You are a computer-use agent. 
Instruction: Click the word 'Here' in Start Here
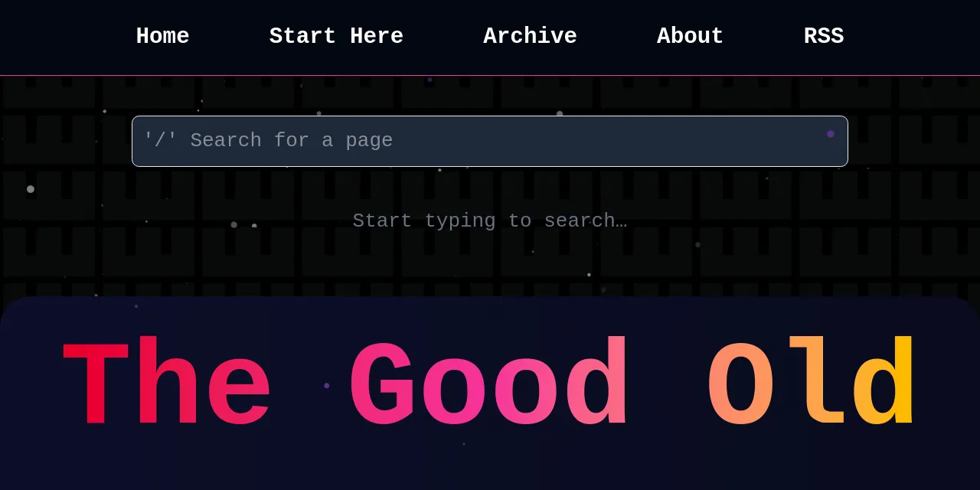[376, 36]
